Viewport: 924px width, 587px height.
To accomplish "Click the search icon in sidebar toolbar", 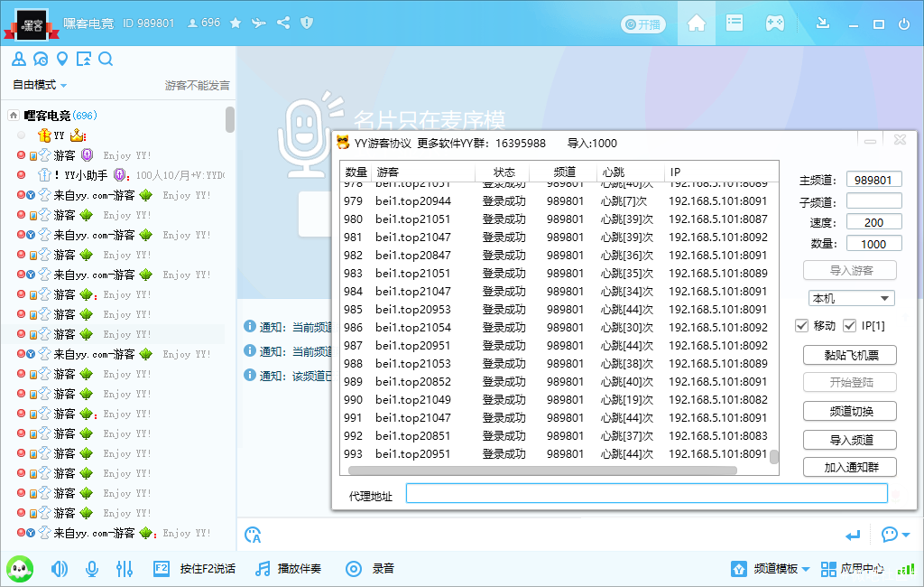I will (x=106, y=59).
